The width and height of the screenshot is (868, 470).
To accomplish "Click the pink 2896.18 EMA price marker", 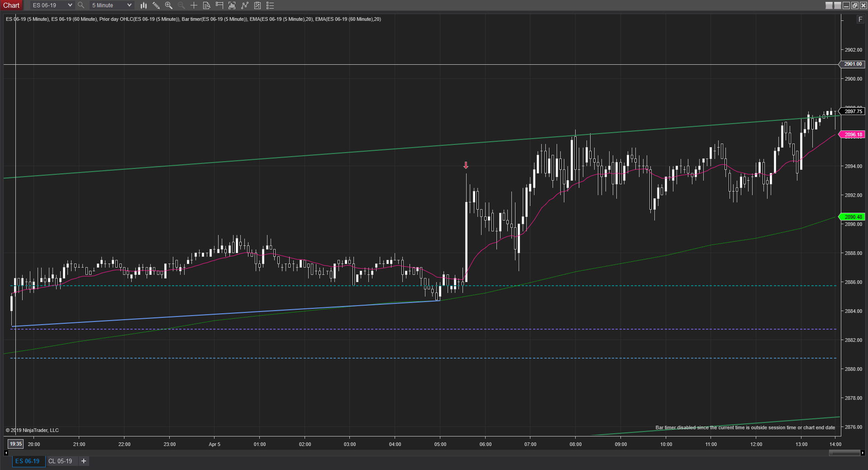I will click(853, 134).
